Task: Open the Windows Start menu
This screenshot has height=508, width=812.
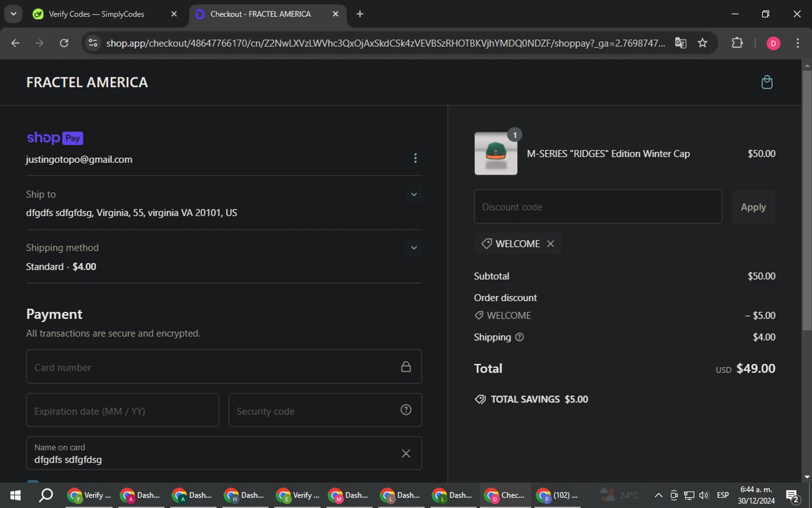Action: tap(15, 495)
